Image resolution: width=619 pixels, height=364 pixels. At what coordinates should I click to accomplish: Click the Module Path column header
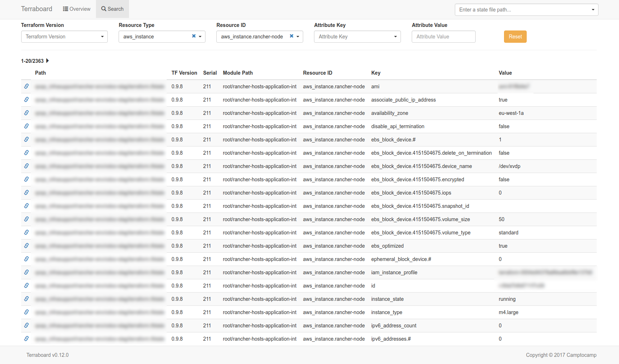[x=238, y=73]
